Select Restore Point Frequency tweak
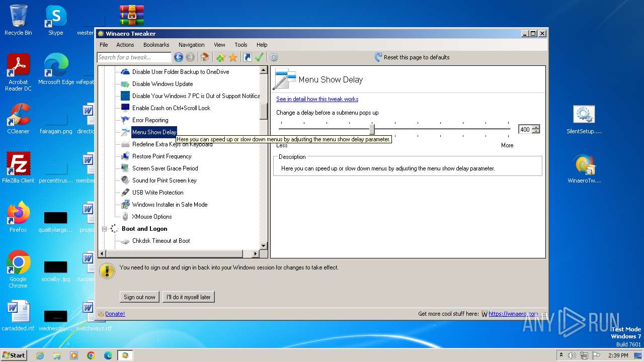The height and width of the screenshot is (362, 644). coord(162,156)
